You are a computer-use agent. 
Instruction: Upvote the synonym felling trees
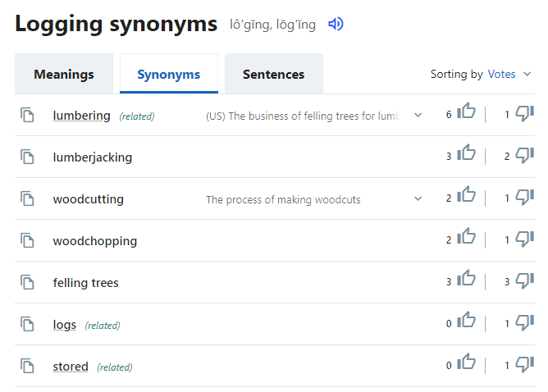click(466, 279)
